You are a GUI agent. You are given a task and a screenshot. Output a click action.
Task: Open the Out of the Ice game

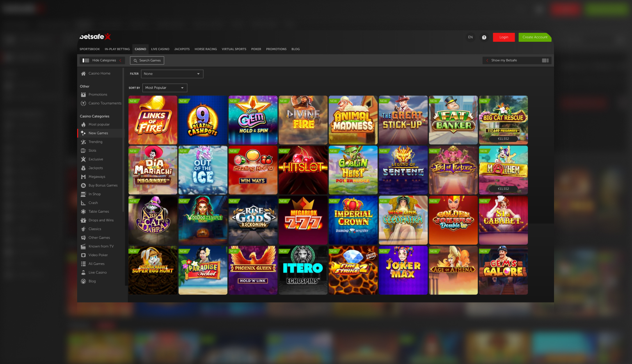click(203, 170)
